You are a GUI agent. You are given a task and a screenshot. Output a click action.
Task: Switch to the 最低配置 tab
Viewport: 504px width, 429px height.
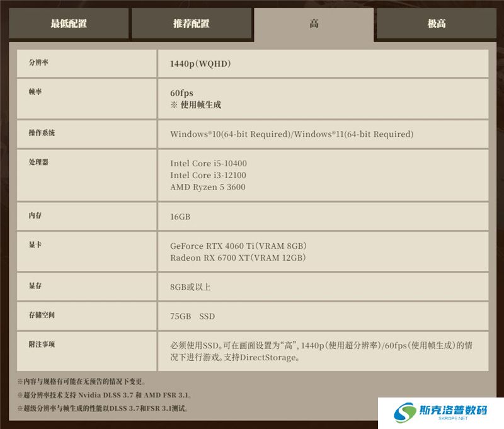point(69,24)
